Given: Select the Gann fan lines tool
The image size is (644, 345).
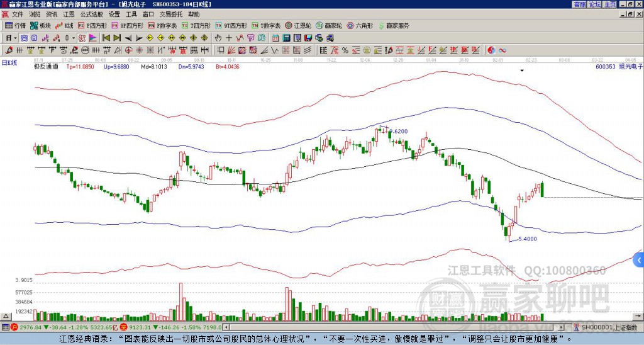Looking at the screenshot, I should [231, 50].
